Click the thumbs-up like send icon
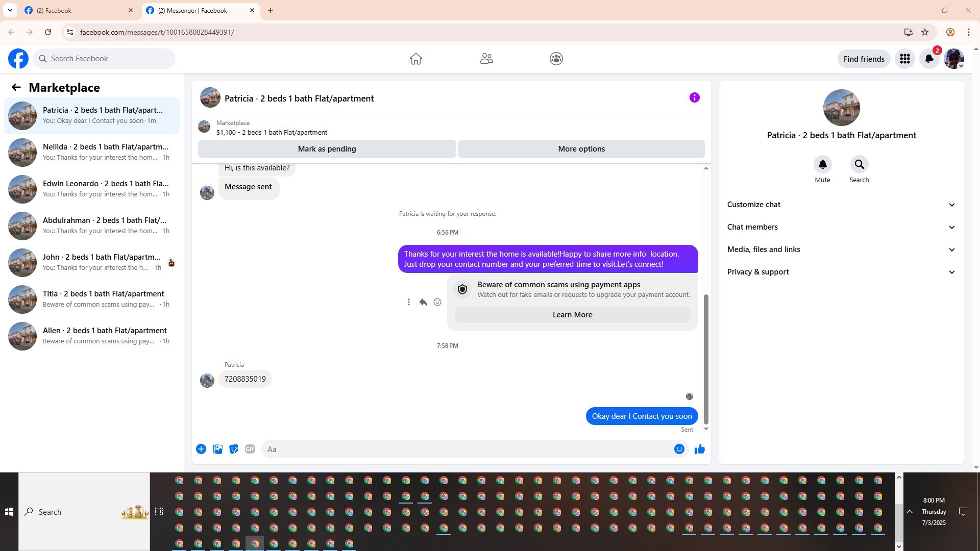 (699, 449)
